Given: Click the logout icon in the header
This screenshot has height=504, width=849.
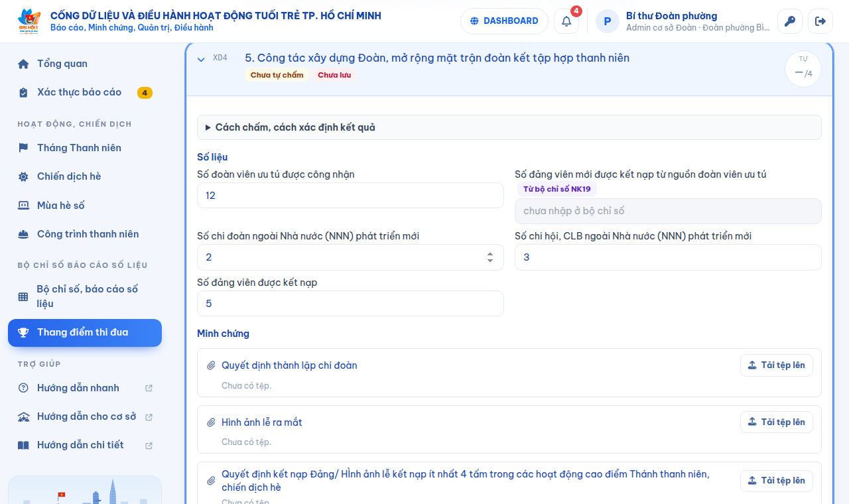Looking at the screenshot, I should (820, 21).
